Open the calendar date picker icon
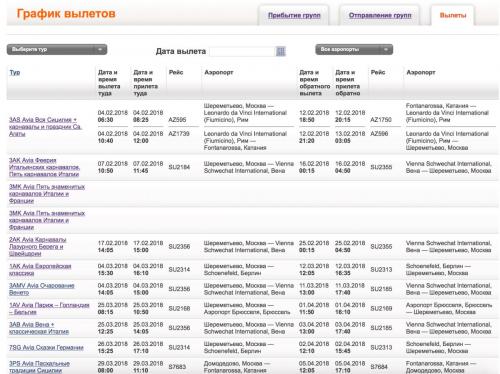 coord(281,51)
